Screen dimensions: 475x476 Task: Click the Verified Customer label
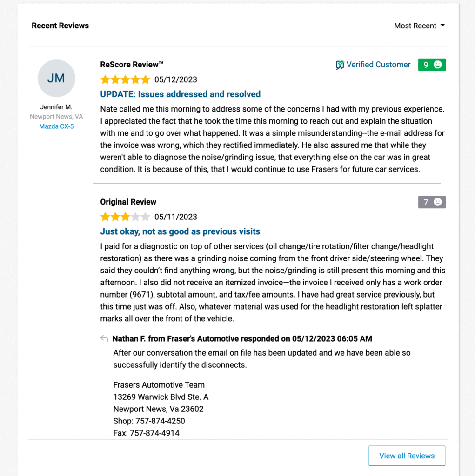coord(378,65)
